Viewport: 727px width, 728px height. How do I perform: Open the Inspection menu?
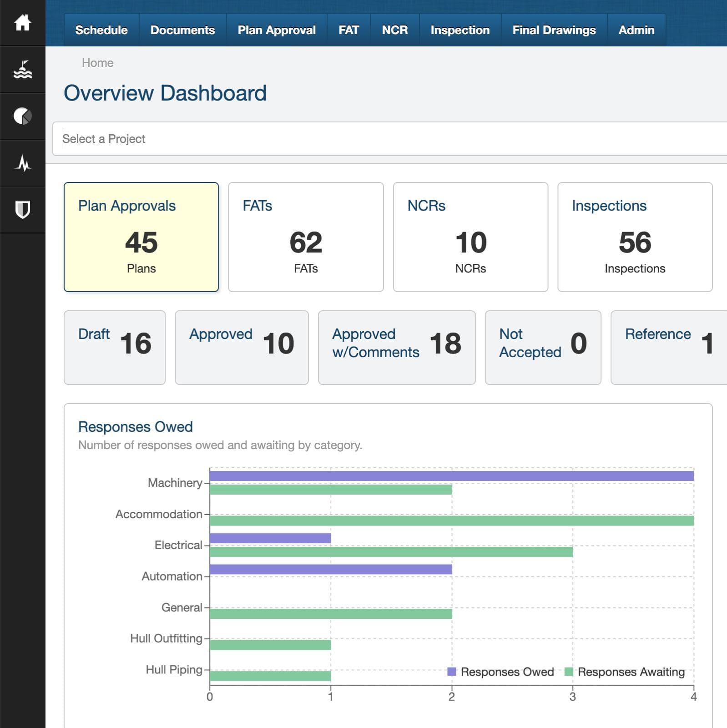460,30
